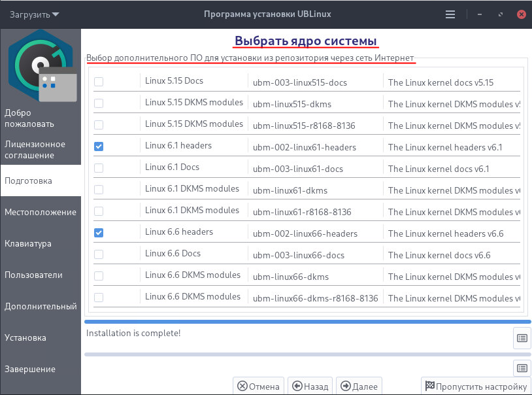
Task: Uncheck Linux 6.6 headers checkbox
Action: point(99,233)
